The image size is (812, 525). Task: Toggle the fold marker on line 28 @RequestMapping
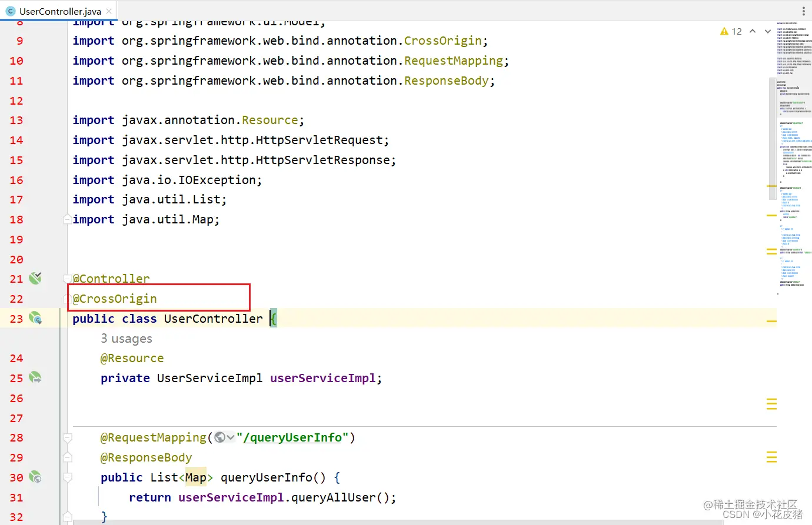pos(68,437)
